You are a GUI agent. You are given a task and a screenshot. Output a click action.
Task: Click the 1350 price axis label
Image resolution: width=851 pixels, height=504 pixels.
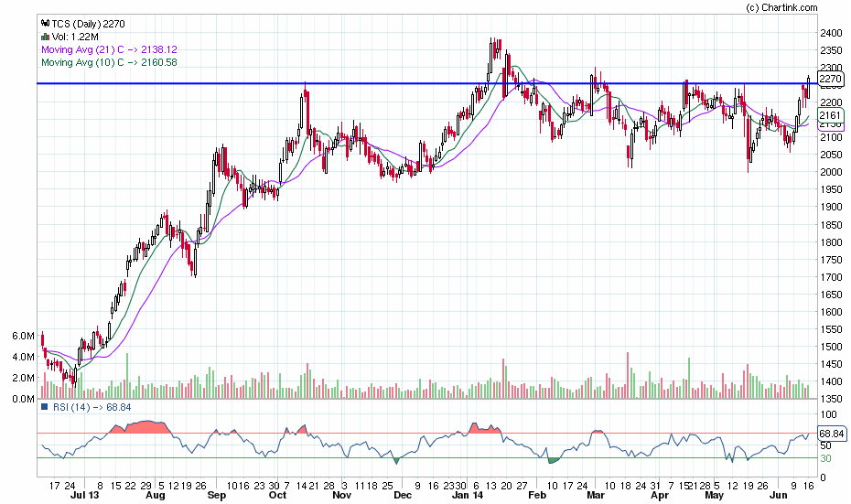(832, 400)
